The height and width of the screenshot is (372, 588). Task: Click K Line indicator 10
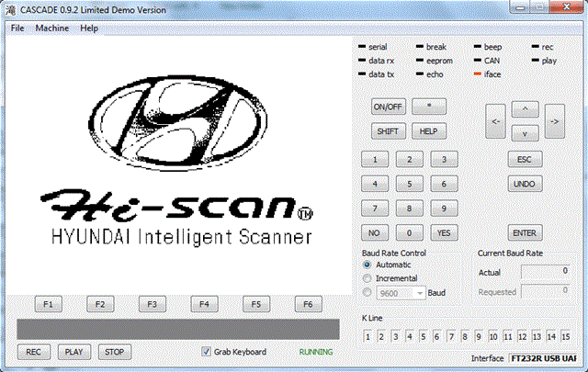[x=493, y=336]
